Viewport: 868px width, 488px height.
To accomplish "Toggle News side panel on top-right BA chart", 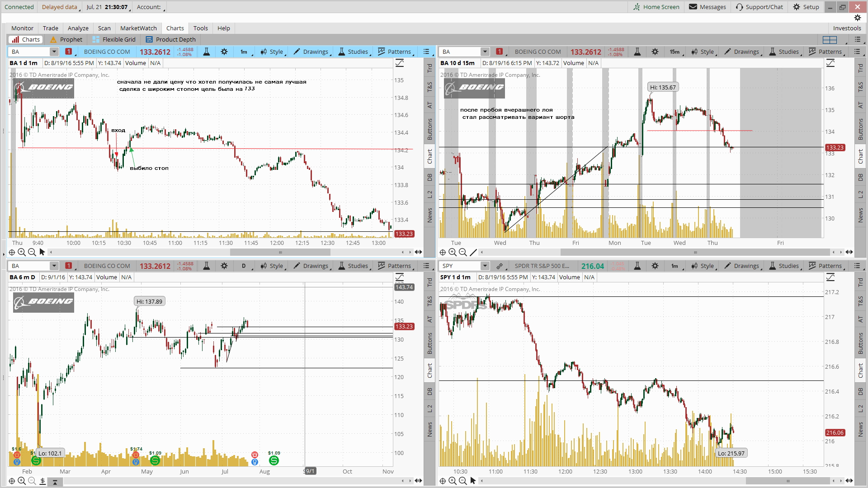I will [860, 215].
